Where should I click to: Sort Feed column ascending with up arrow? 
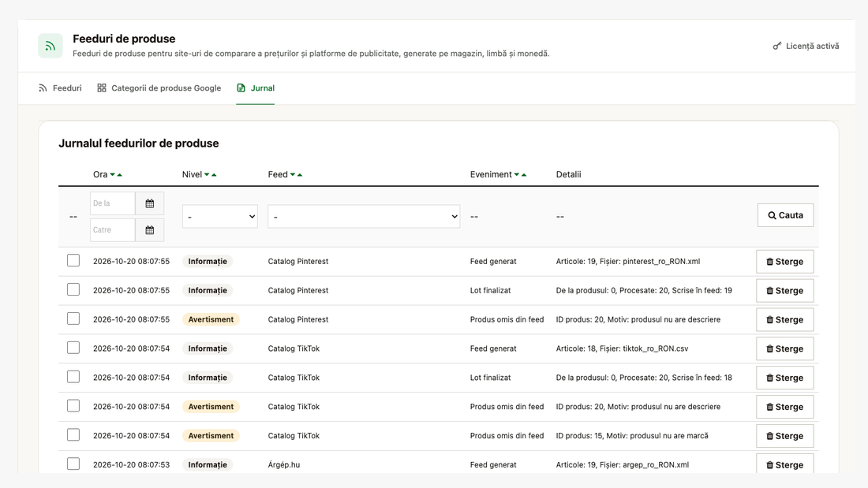300,175
